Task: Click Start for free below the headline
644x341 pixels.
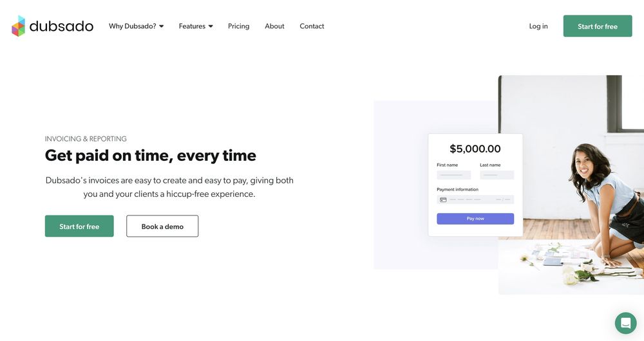Action: (79, 226)
